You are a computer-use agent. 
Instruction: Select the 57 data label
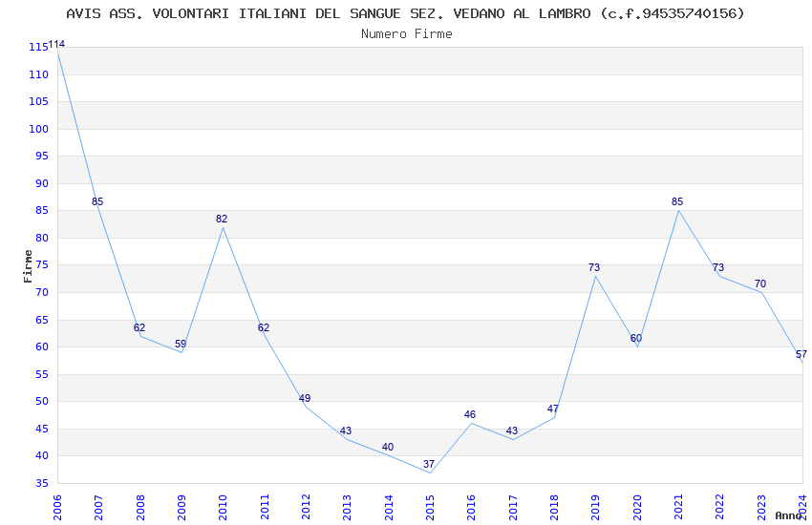[801, 354]
